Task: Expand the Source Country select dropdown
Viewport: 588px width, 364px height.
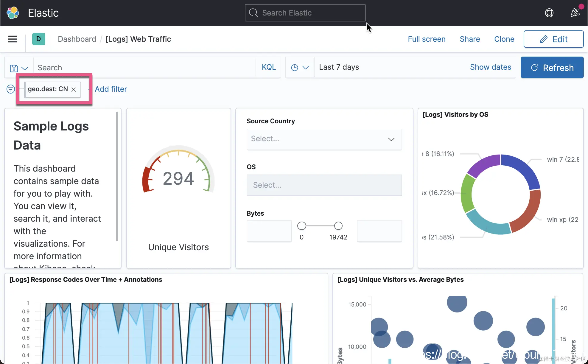Action: [x=324, y=139]
